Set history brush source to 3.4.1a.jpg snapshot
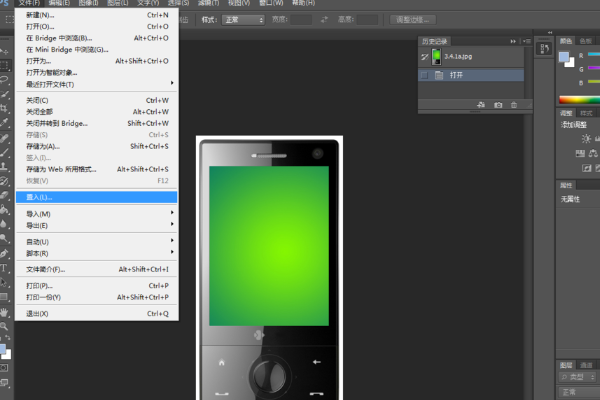This screenshot has width=600, height=400. (424, 57)
